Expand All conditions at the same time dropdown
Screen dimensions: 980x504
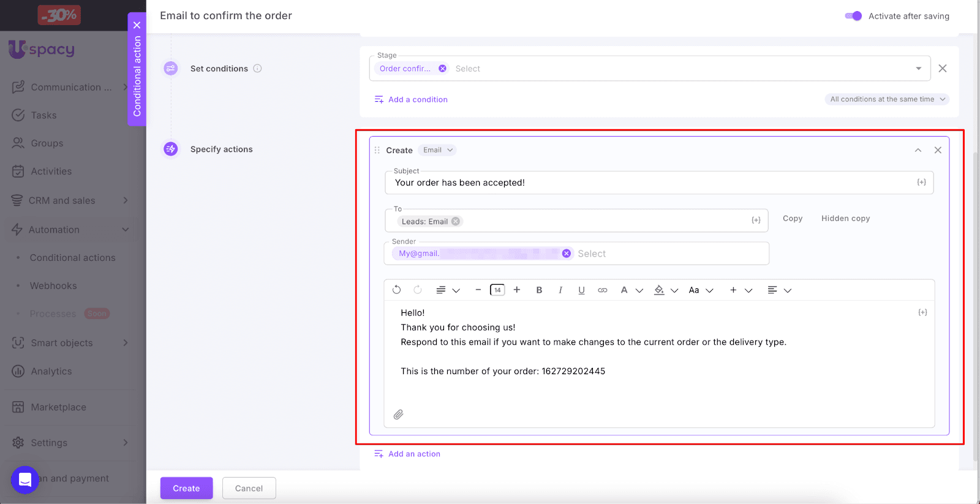click(x=887, y=99)
